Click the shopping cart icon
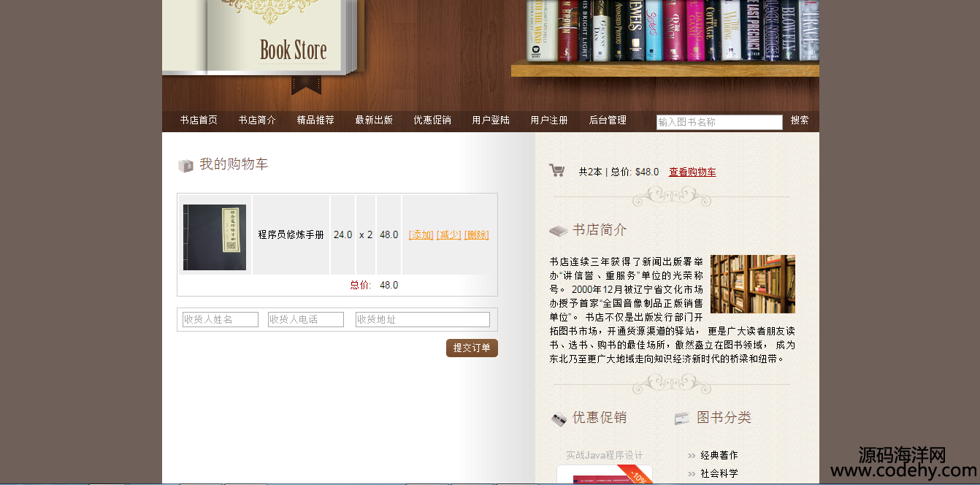This screenshot has width=980, height=485. [x=556, y=170]
